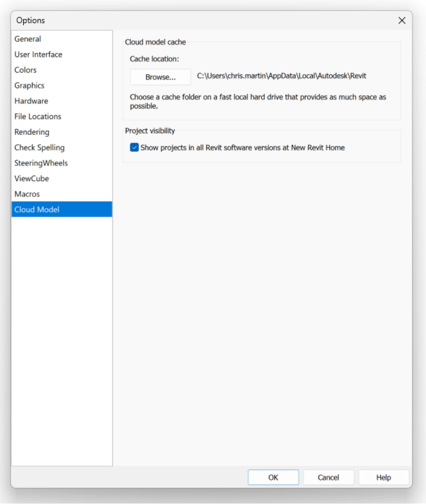The height and width of the screenshot is (504, 426).
Task: Select Check Spelling options
Action: (x=62, y=148)
